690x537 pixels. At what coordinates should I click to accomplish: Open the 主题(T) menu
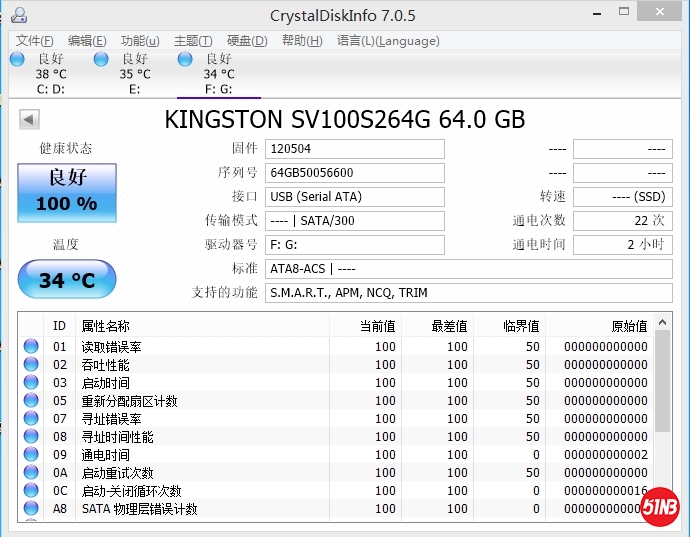[193, 41]
